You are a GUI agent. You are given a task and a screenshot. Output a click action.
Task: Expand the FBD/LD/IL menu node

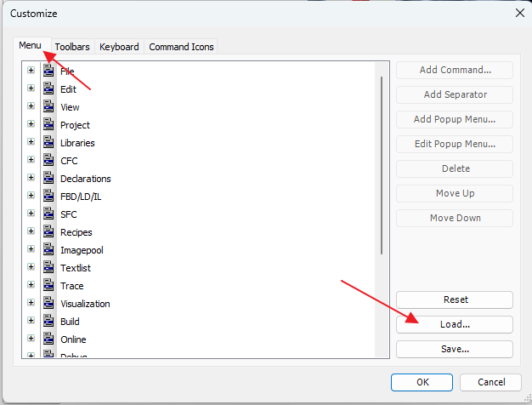(x=31, y=196)
